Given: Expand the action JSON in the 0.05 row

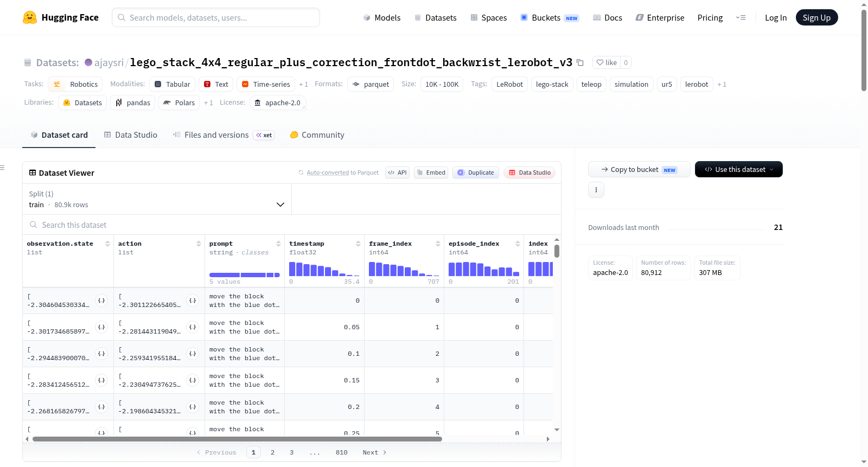Looking at the screenshot, I should point(193,327).
